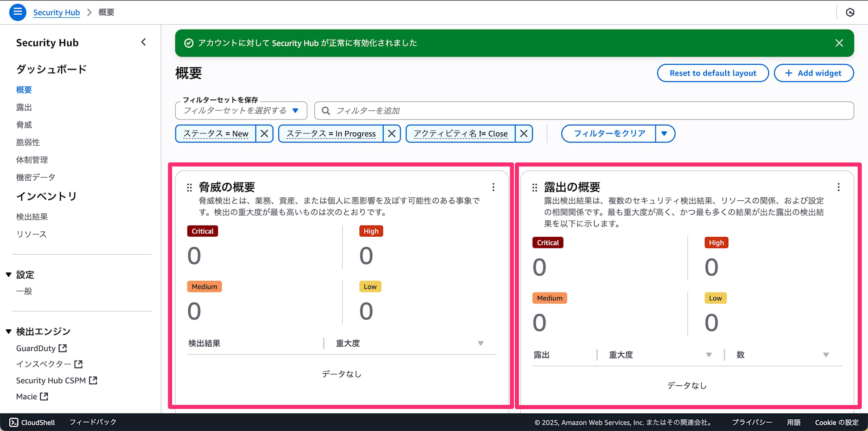Grab the drag handle of 露出の概要 widget
Image resolution: width=868 pixels, height=431 pixels.
pyautogui.click(x=535, y=187)
